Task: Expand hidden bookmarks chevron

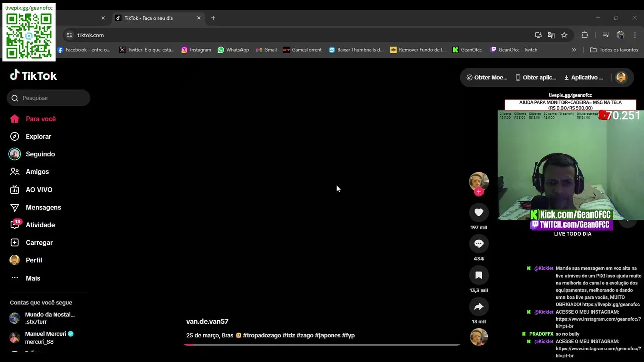Action: point(574,50)
